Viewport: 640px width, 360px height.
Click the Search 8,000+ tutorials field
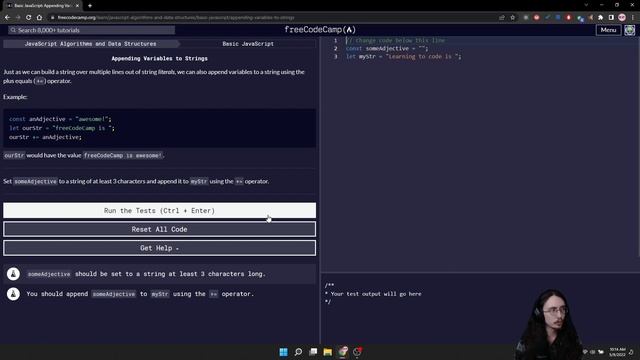[91, 30]
